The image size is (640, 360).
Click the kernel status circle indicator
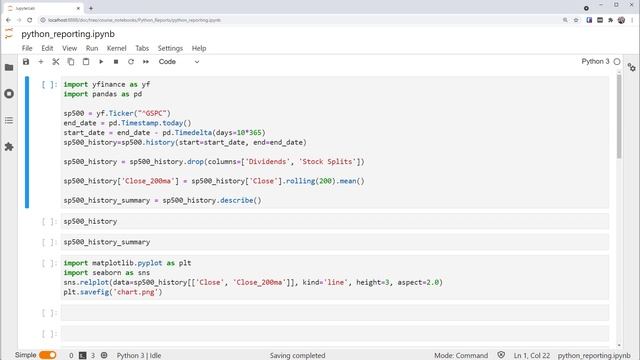coord(617,62)
